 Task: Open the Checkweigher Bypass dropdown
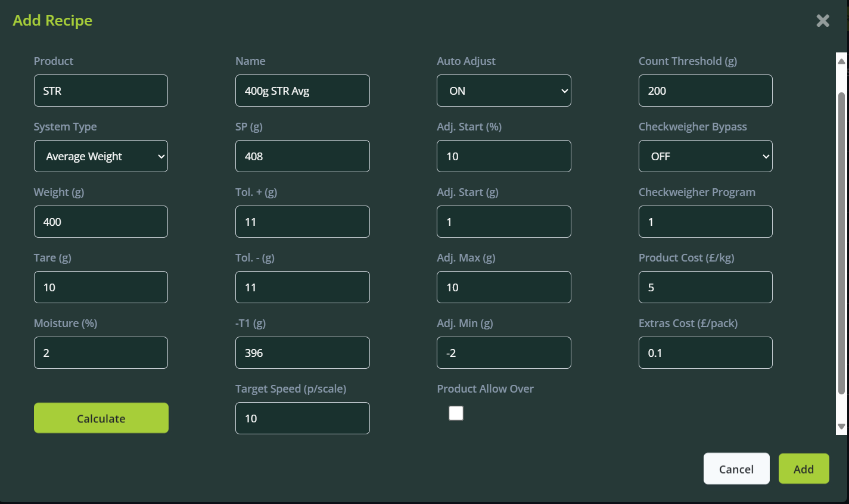705,156
